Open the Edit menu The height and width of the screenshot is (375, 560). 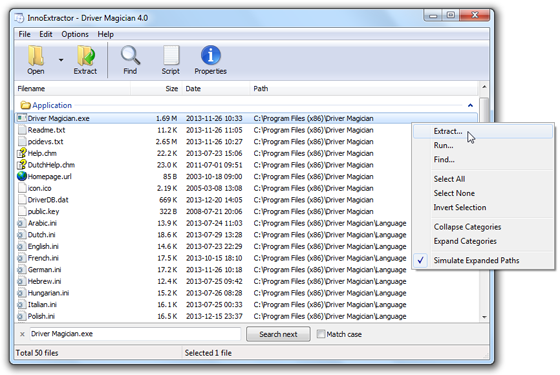46,34
